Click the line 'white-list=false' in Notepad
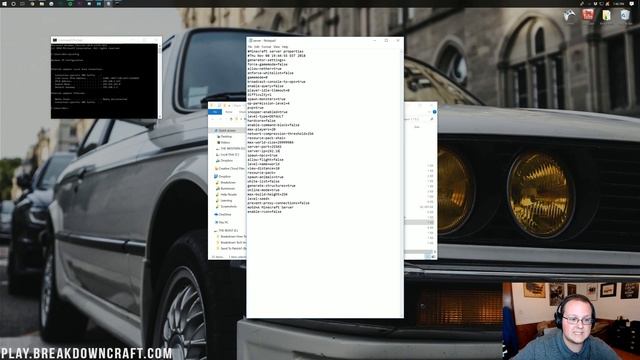640x360 pixels. tap(264, 181)
